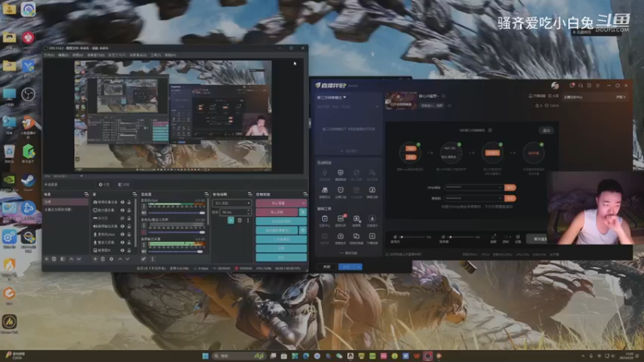Copy RTMP address with orange button
This screenshot has height=362, width=644.
[x=510, y=187]
